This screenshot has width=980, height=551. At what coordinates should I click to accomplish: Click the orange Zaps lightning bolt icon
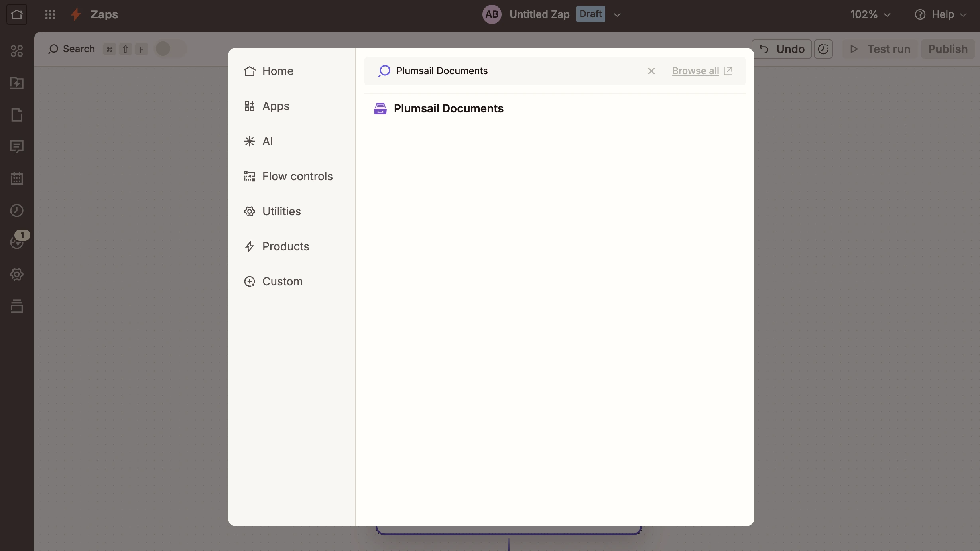click(76, 14)
